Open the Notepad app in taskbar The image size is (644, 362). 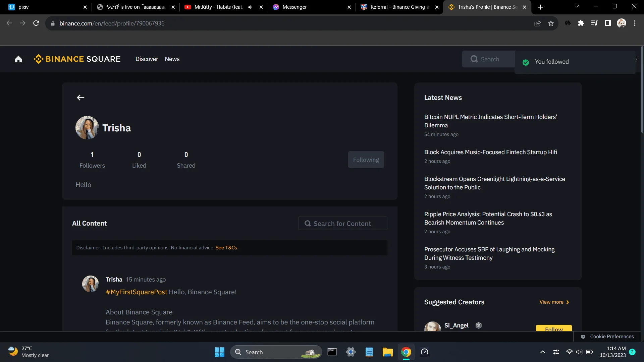(369, 352)
